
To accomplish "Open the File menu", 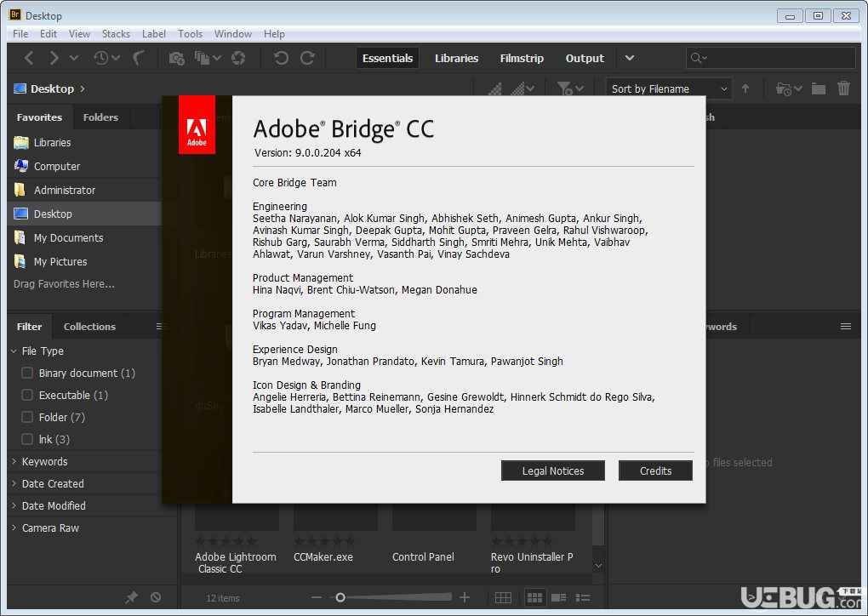I will (x=20, y=34).
